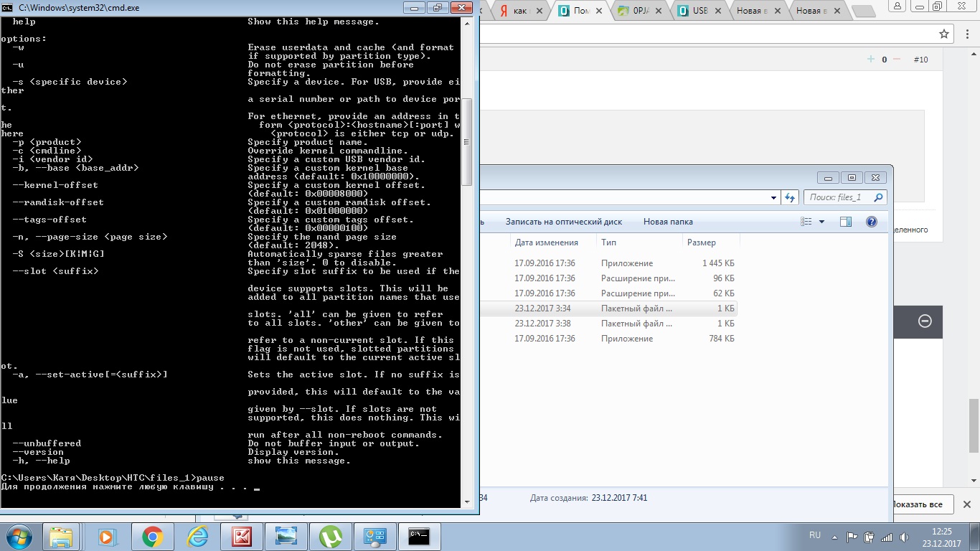Refresh the Explorer folder view
The width and height of the screenshot is (980, 551).
click(790, 197)
